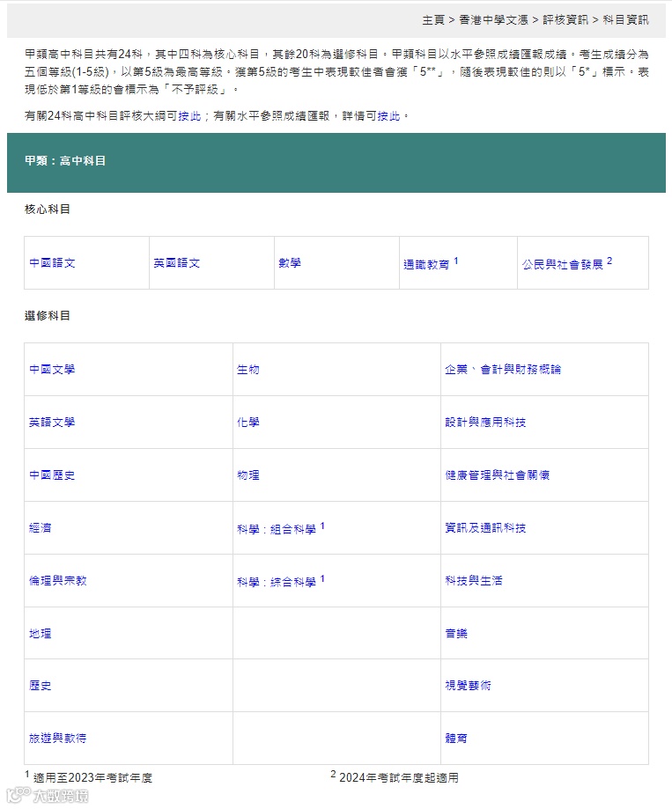Open the 中國歷史 elective
The width and height of the screenshot is (672, 809).
[x=52, y=475]
